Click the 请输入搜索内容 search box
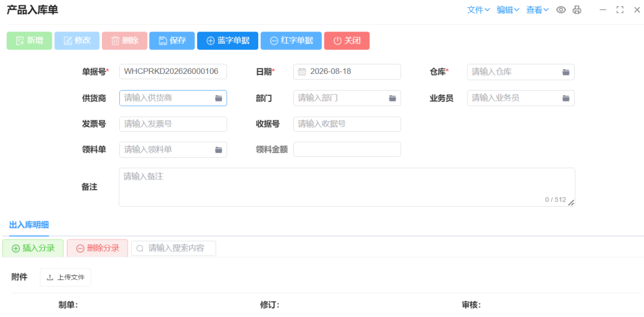Screen dimensions: 644x317 (174, 248)
